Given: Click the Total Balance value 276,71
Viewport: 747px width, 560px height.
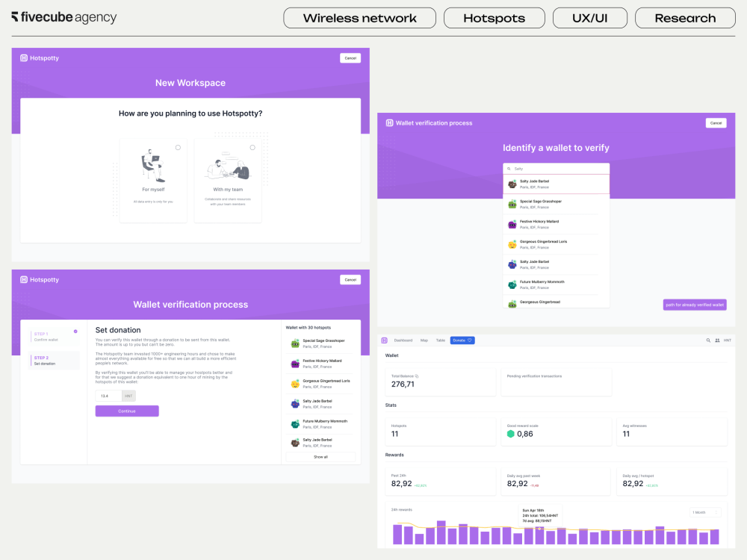Looking at the screenshot, I should 403,385.
